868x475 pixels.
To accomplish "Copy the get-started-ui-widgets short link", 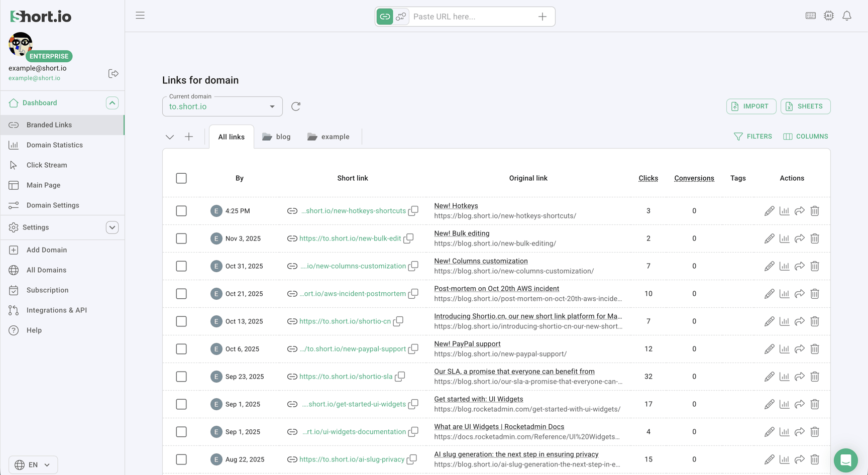I will [413, 404].
